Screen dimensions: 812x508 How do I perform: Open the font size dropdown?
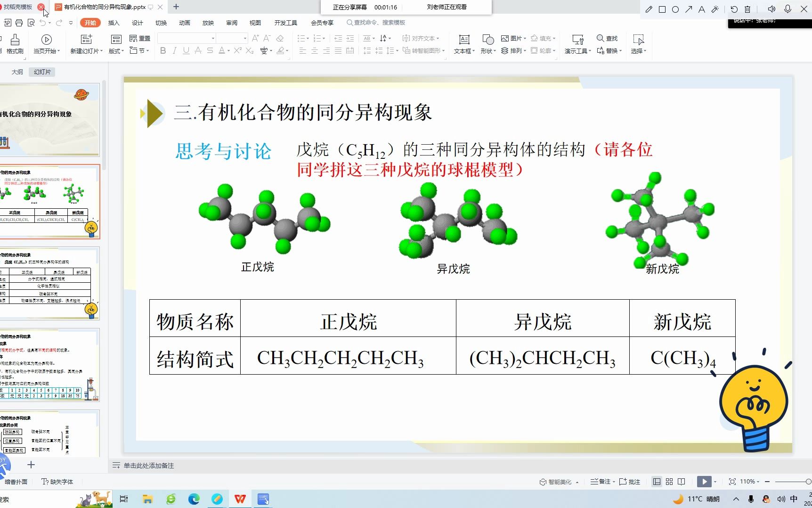tap(245, 38)
